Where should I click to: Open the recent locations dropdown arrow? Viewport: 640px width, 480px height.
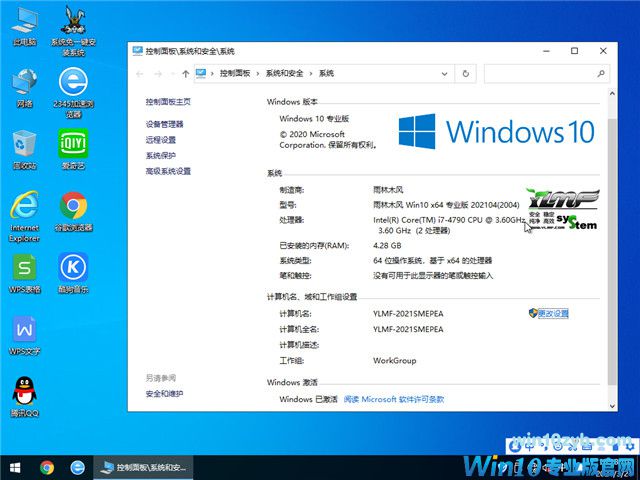pos(173,74)
